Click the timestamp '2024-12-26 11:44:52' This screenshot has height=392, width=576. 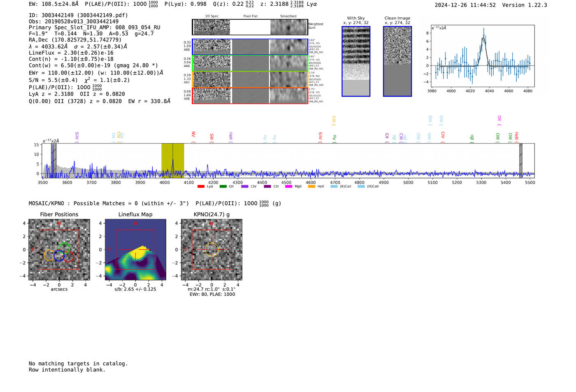tap(465, 5)
